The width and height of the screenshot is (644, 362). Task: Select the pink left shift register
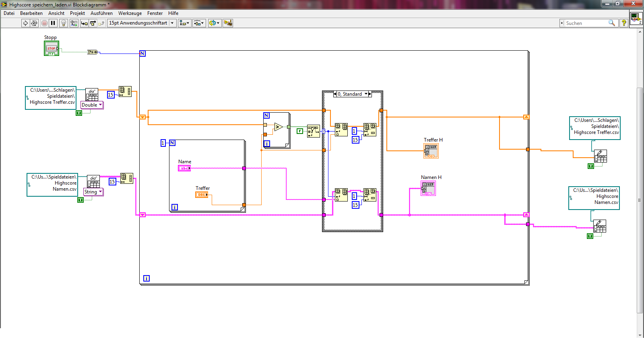[x=142, y=215]
